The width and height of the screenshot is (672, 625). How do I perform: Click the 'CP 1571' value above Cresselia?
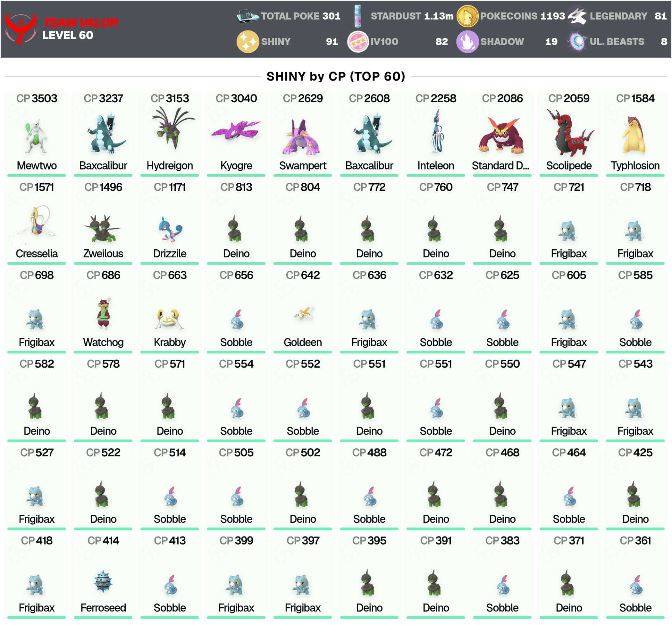36,187
